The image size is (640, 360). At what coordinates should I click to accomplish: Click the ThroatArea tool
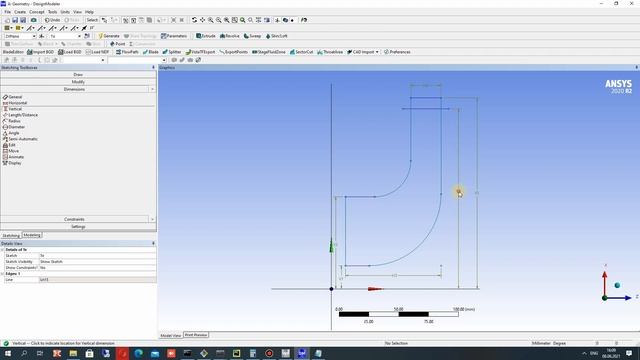330,52
